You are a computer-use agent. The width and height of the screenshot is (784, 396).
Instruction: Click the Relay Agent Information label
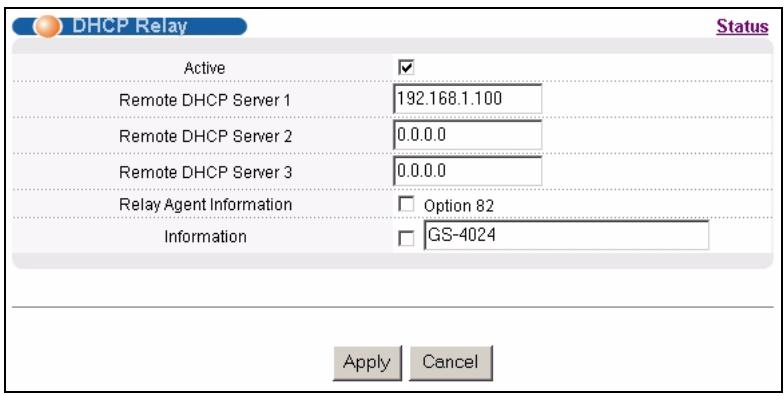coord(206,204)
